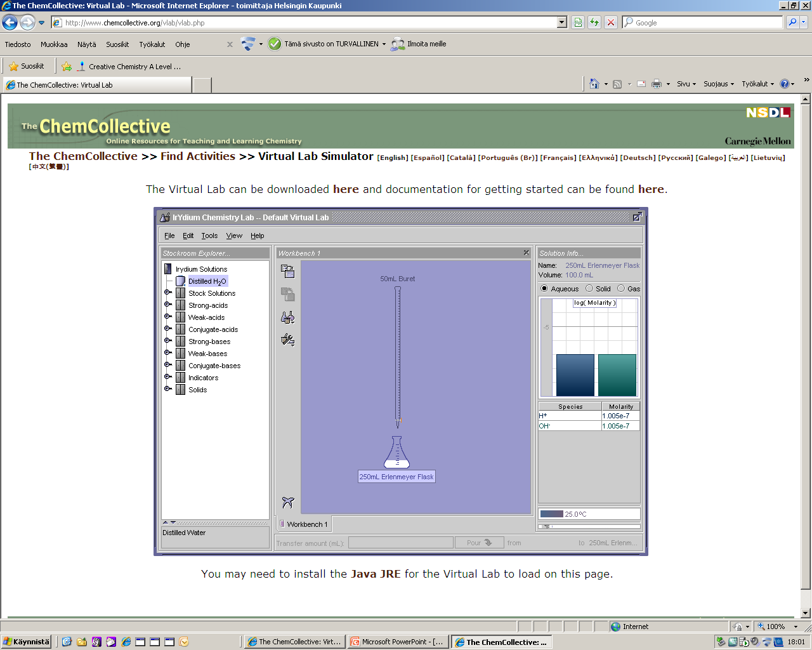Open the View menu of Virtual Lab
Screen dimensions: 812x650
click(234, 235)
